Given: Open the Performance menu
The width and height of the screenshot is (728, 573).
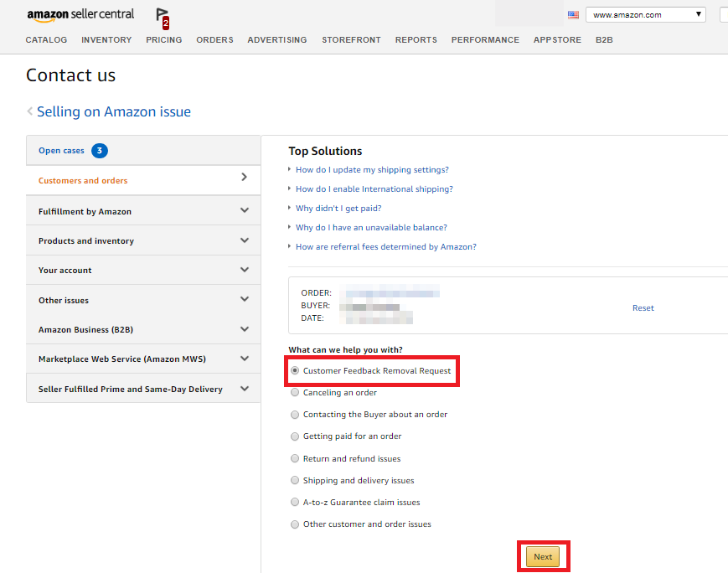Looking at the screenshot, I should 485,40.
